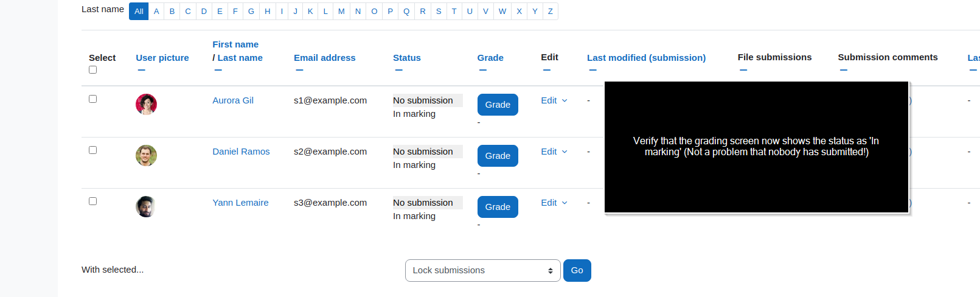Open Yann Lemaire's profile picture
Image resolution: width=980 pixels, height=297 pixels.
pos(146,206)
